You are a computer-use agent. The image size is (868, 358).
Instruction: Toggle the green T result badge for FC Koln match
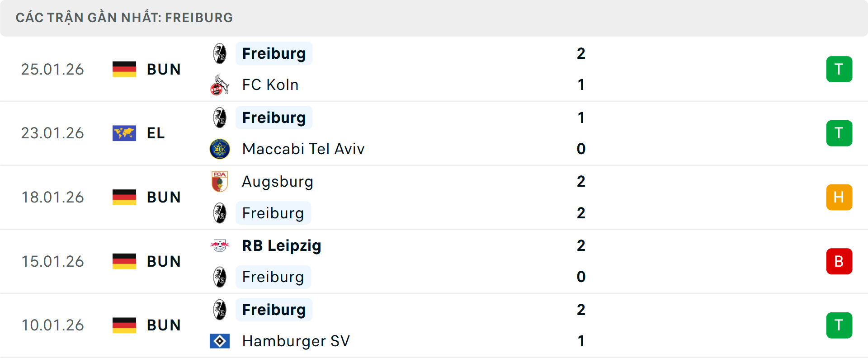click(x=839, y=69)
